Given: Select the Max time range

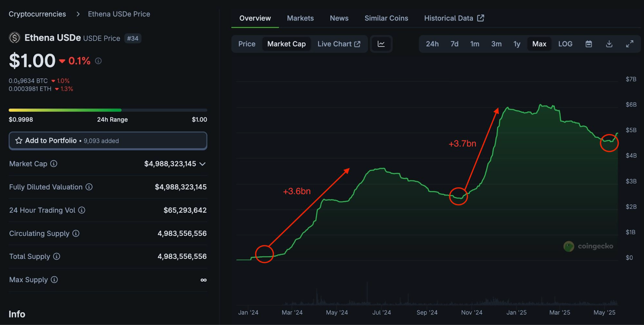Looking at the screenshot, I should 539,44.
